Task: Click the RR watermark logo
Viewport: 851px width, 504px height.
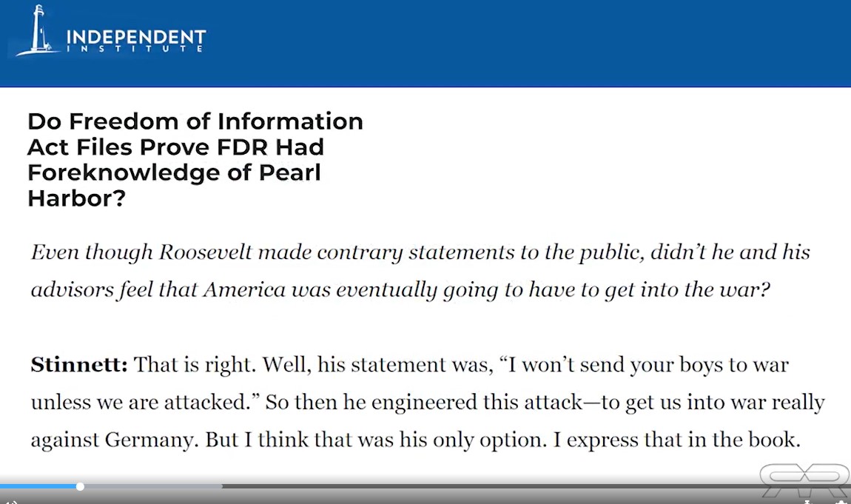Action: coord(805,480)
